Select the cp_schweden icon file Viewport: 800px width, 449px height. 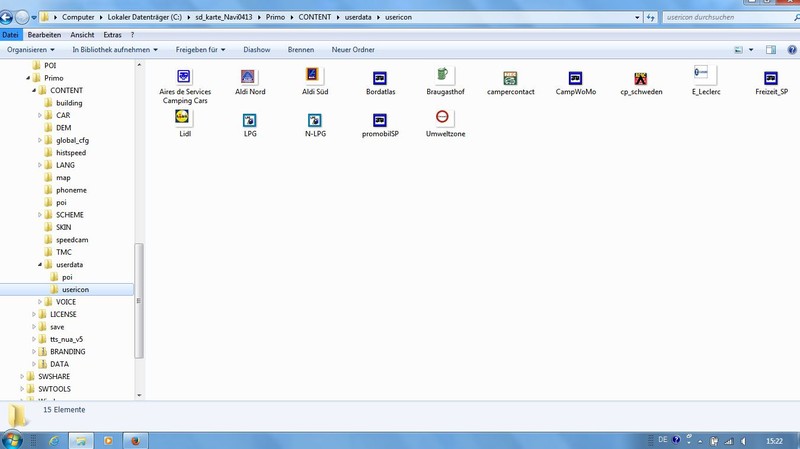641,78
